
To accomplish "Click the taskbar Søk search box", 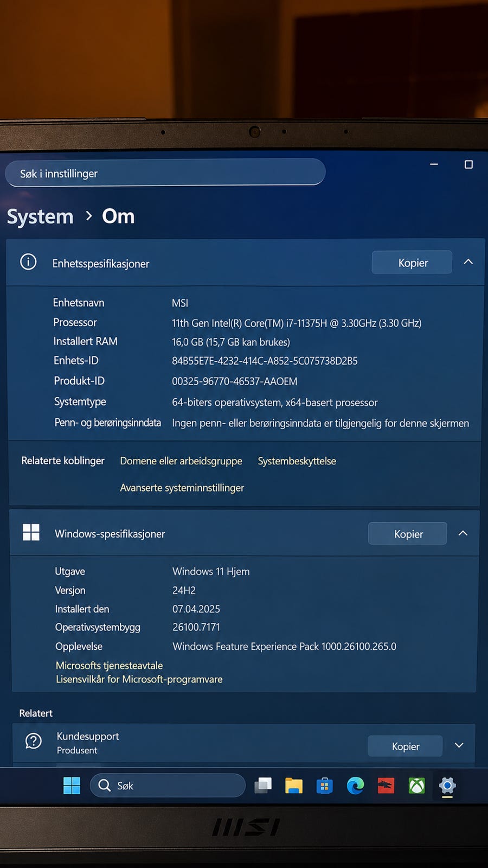I will tap(168, 786).
